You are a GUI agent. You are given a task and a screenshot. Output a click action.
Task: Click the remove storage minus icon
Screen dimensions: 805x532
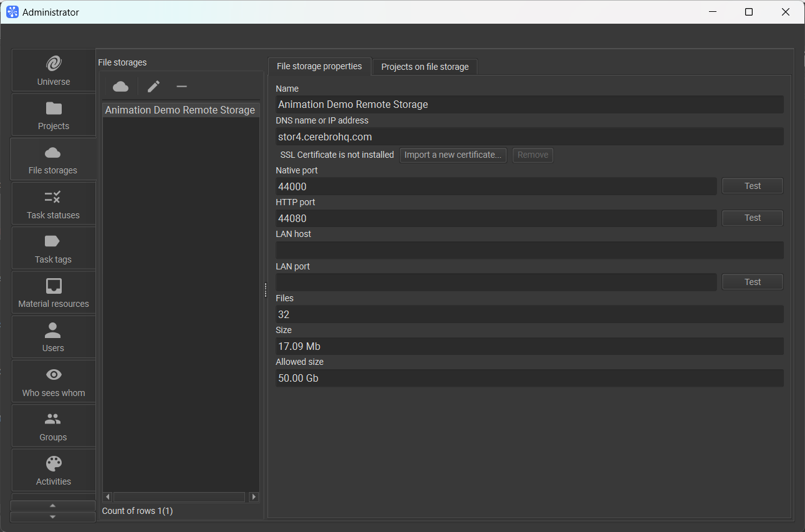182,86
